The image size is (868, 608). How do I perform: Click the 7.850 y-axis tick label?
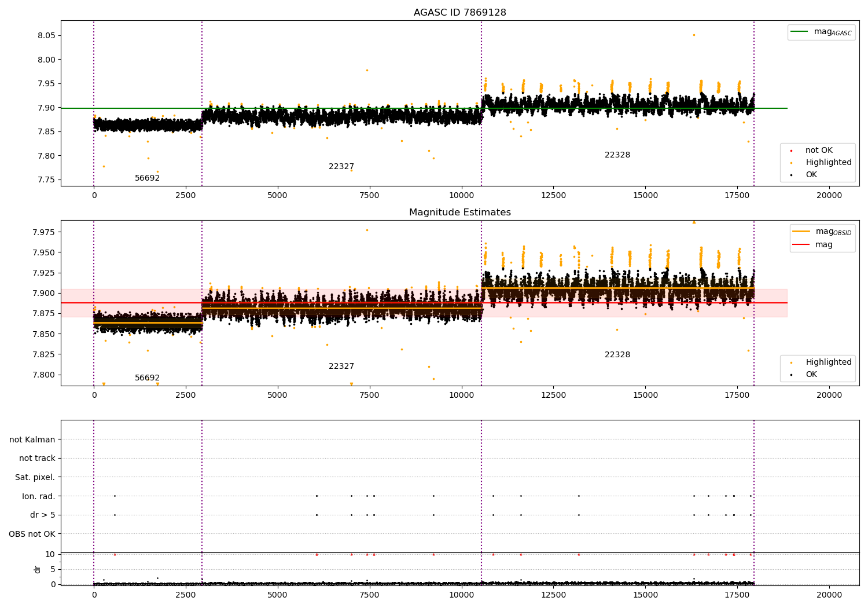43,334
